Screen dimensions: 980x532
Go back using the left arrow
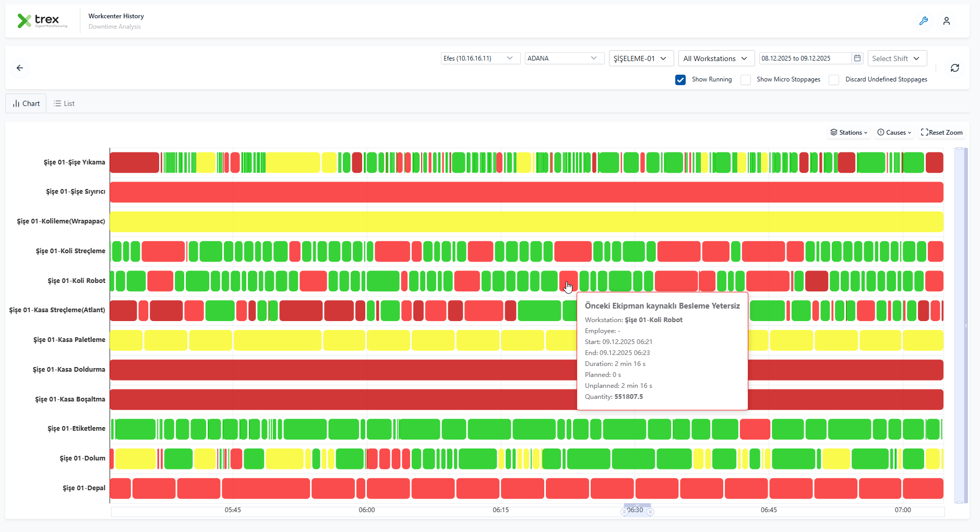[x=20, y=68]
